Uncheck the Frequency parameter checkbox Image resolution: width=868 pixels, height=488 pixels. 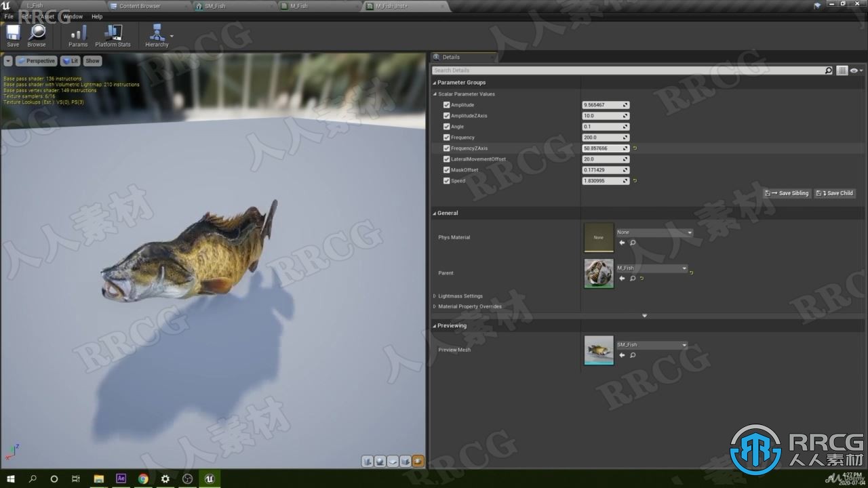coord(446,138)
